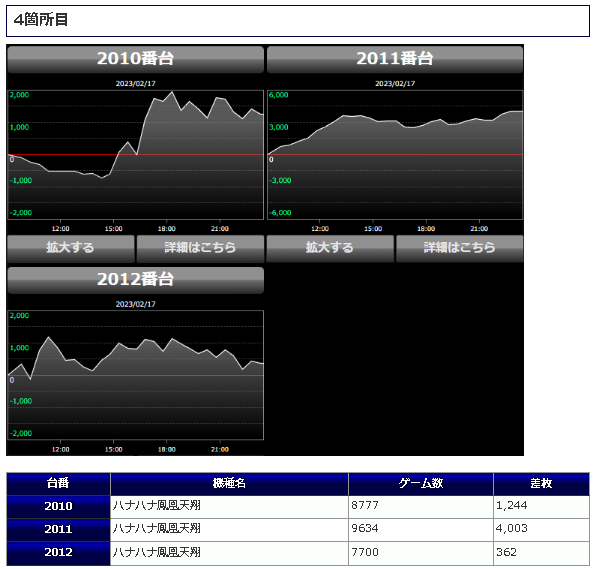This screenshot has width=594, height=569.
Task: Click the 2010番台 slump graph
Action: point(135,155)
